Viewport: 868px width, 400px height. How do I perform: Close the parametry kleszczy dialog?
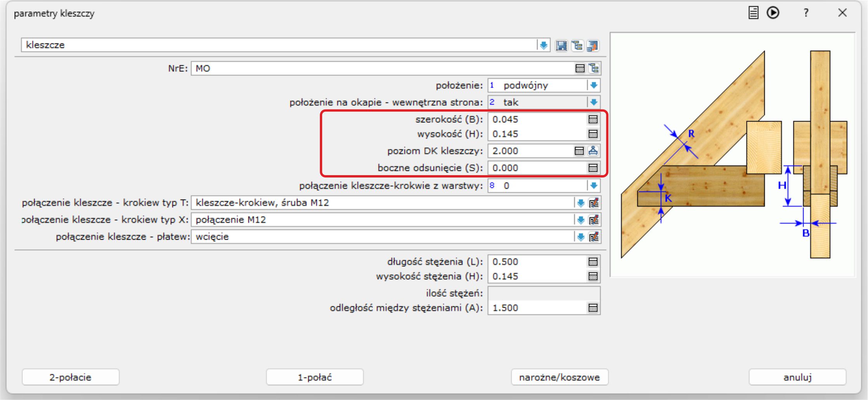[x=842, y=13]
